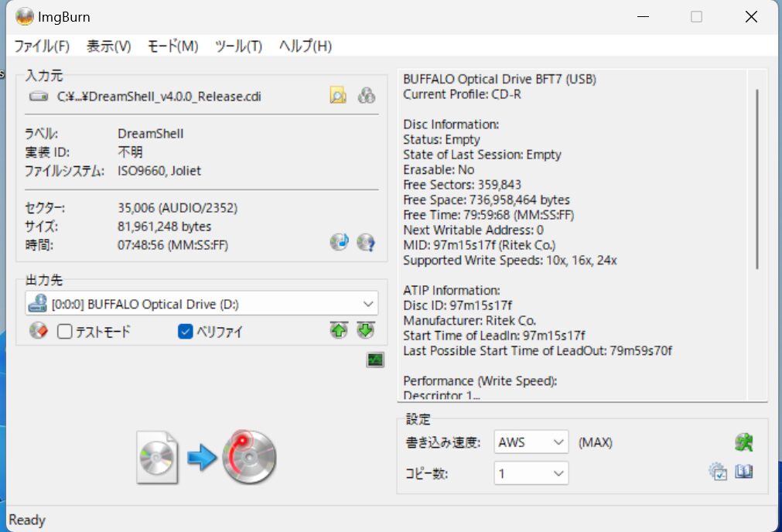Open the automatic write speed gear icon
Viewport: 782px width, 532px height.
click(x=718, y=472)
